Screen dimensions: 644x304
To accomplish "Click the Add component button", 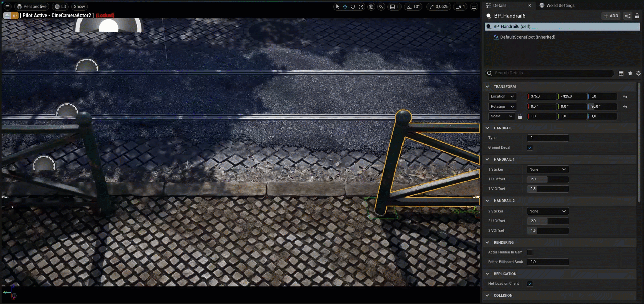I will pos(611,16).
